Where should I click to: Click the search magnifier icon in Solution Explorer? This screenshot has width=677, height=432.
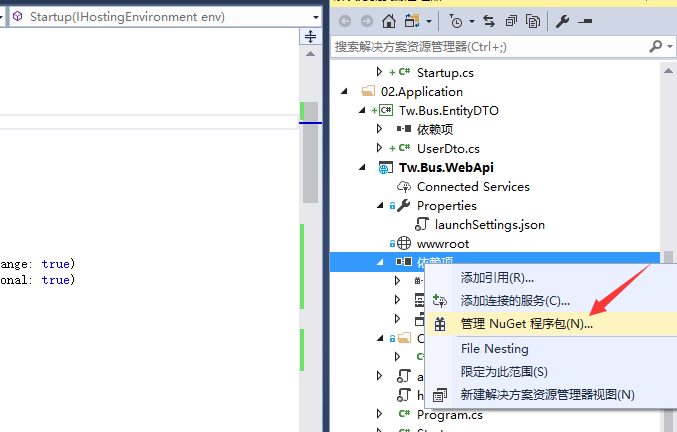pos(655,46)
